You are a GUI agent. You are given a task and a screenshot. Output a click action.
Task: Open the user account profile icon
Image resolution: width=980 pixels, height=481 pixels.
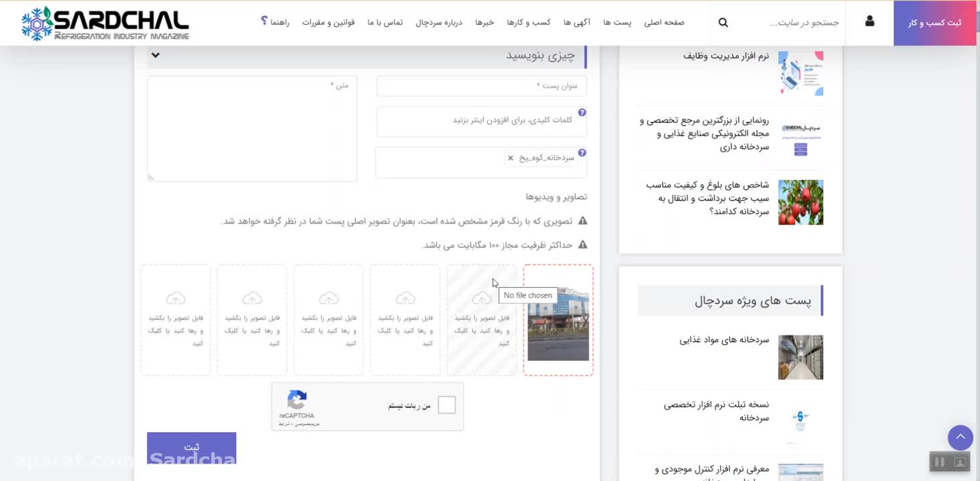(x=869, y=22)
